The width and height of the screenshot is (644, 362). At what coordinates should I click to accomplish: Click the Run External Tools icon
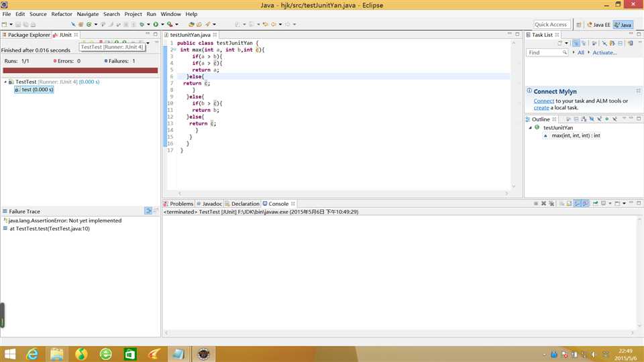coord(170,24)
